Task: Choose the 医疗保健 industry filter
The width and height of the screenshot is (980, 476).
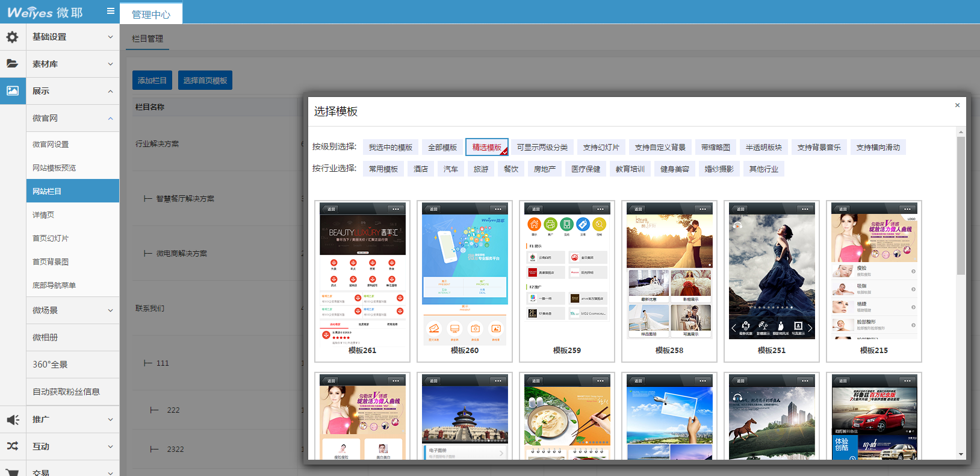Action: click(x=586, y=169)
